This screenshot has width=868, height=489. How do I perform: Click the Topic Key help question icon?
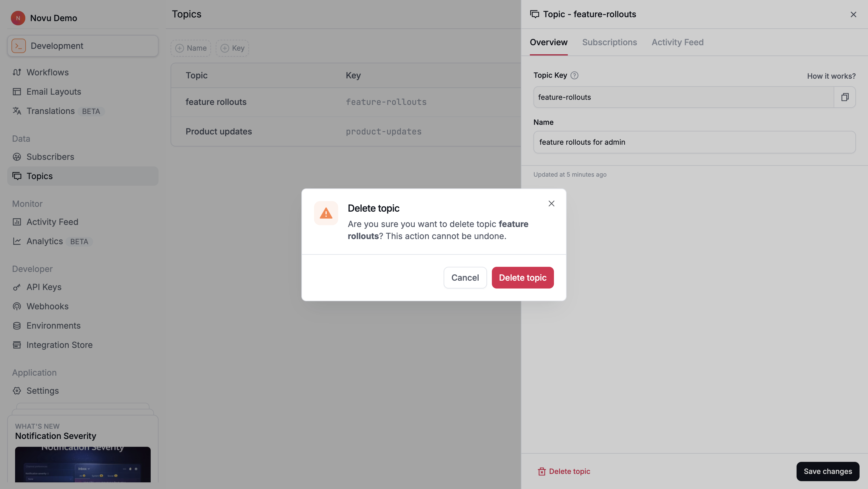pyautogui.click(x=574, y=75)
